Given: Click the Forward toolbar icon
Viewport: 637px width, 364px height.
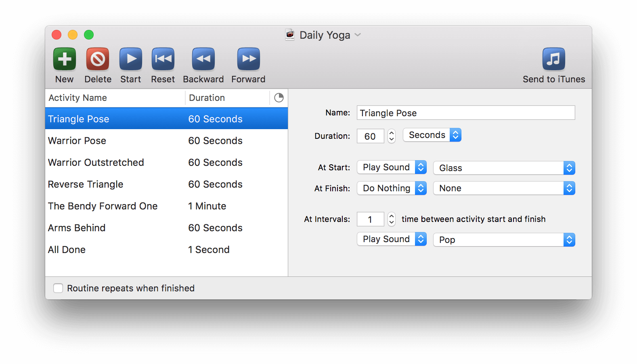Looking at the screenshot, I should click(249, 59).
